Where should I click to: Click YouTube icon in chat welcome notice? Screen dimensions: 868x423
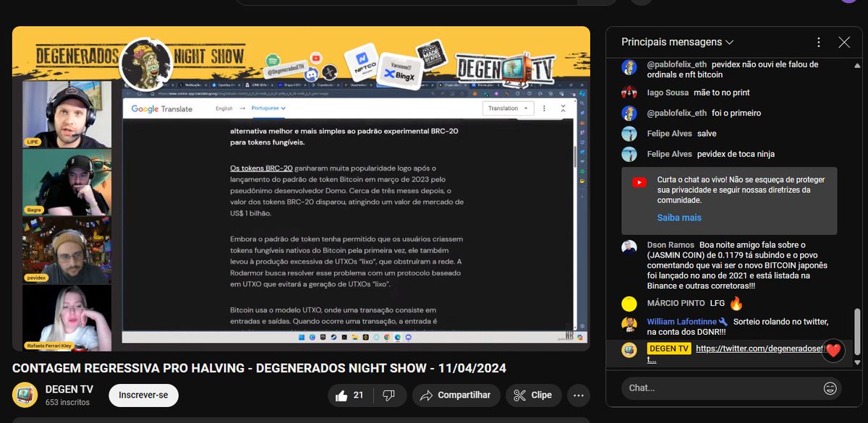pos(639,182)
